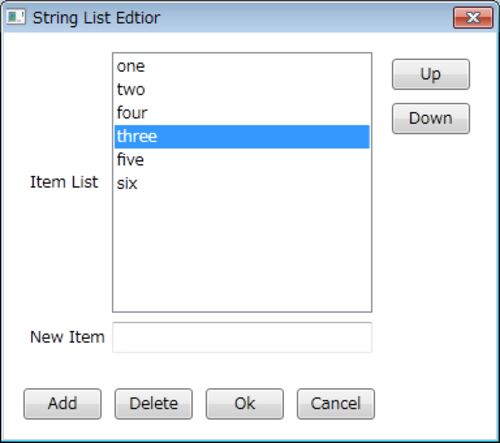Click the window icon in title bar
The height and width of the screenshot is (443, 500).
pos(16,17)
